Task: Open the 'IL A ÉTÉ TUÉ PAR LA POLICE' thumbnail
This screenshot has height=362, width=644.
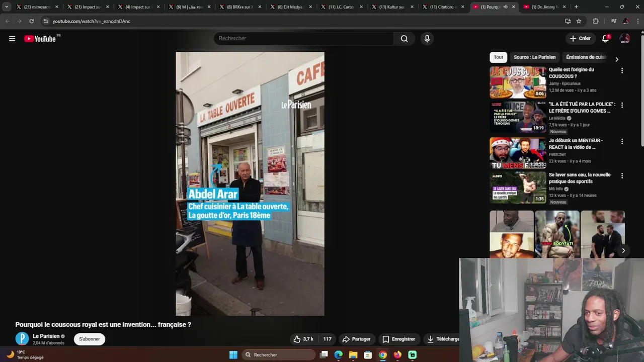Action: click(518, 117)
